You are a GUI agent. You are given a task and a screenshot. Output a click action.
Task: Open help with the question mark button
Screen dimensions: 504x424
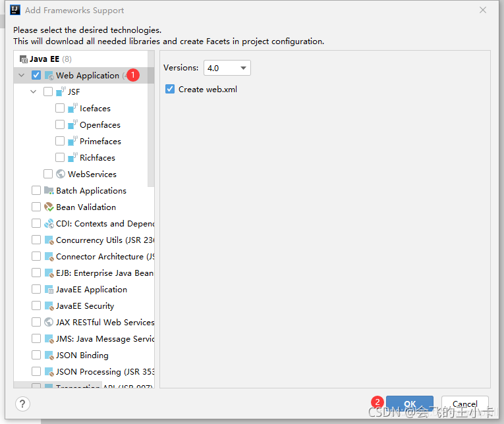tap(22, 404)
